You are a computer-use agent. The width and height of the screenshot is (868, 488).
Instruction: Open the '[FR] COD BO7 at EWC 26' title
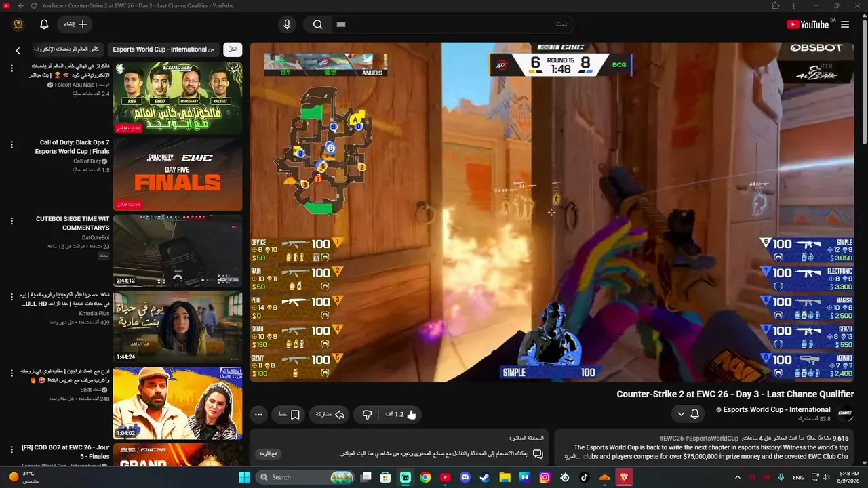pyautogui.click(x=66, y=452)
